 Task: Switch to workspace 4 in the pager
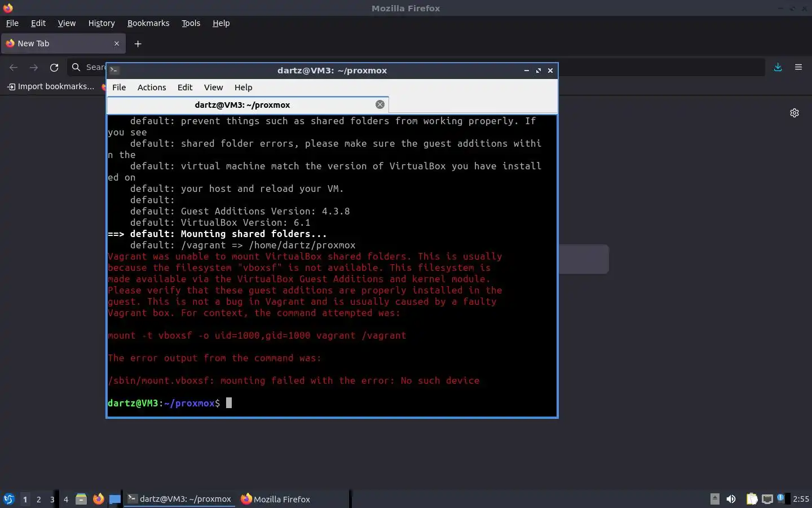65,499
